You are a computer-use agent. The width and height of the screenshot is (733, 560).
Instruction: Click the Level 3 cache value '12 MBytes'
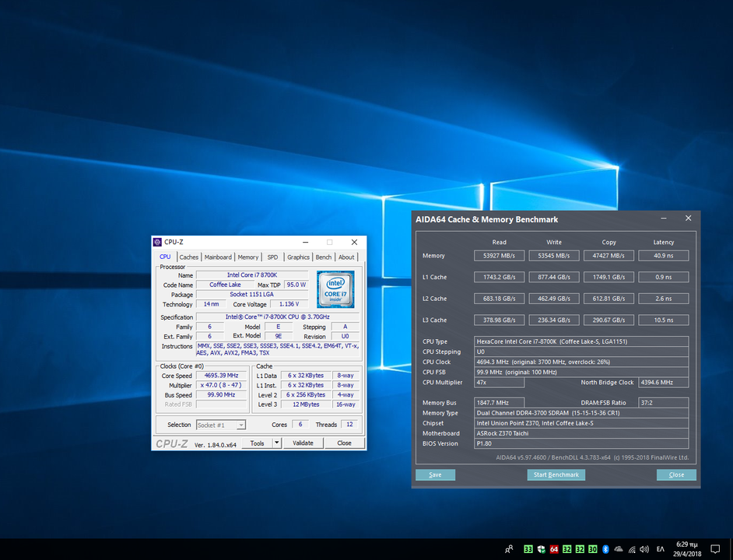click(x=306, y=404)
